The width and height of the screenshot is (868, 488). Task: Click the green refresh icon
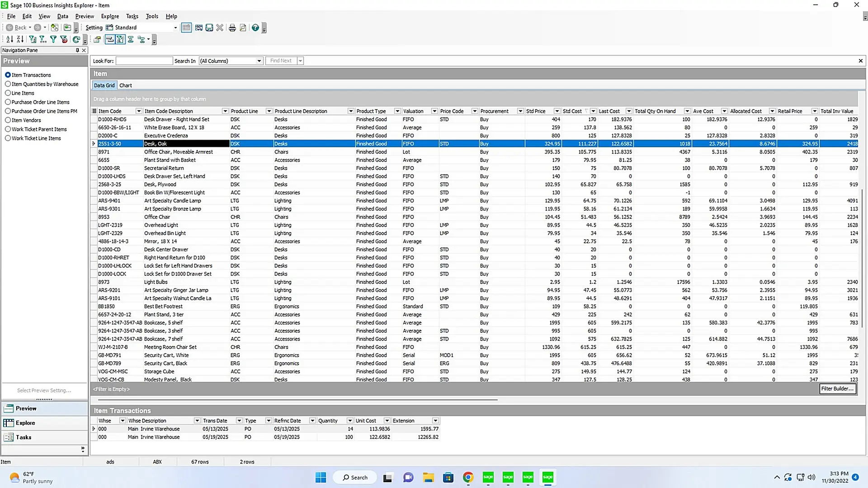(76, 39)
